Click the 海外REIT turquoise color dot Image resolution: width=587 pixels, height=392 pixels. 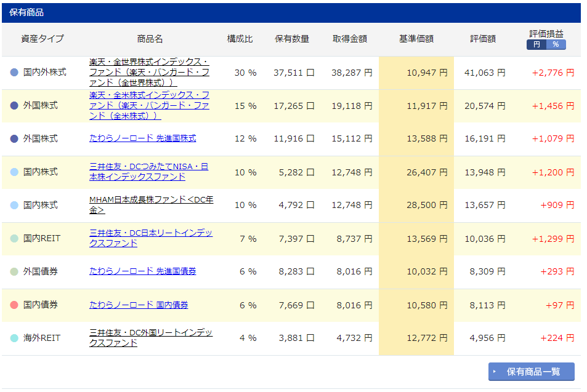14,338
